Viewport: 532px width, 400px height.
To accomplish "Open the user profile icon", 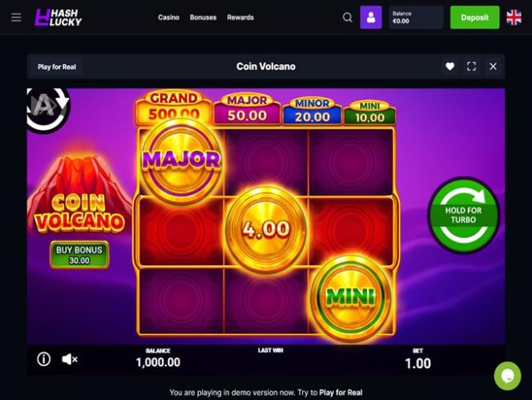I will pos(371,18).
